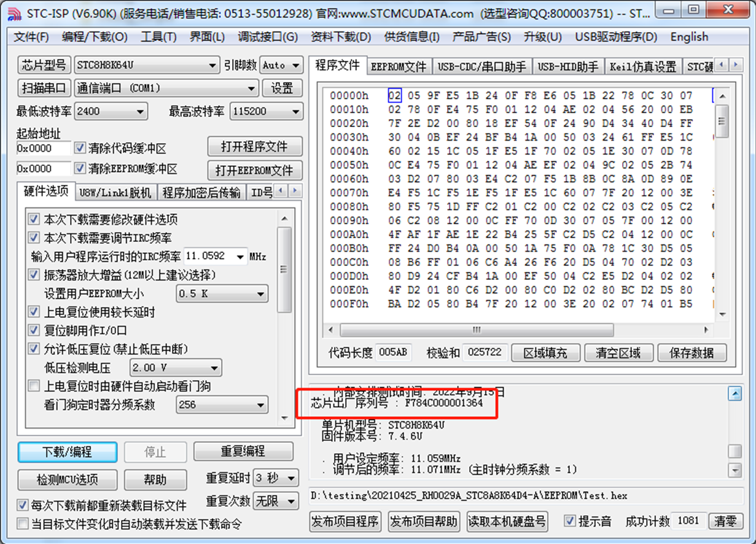Click the STC-ISP application icon in title bar
This screenshot has height=544, width=756.
[14, 13]
